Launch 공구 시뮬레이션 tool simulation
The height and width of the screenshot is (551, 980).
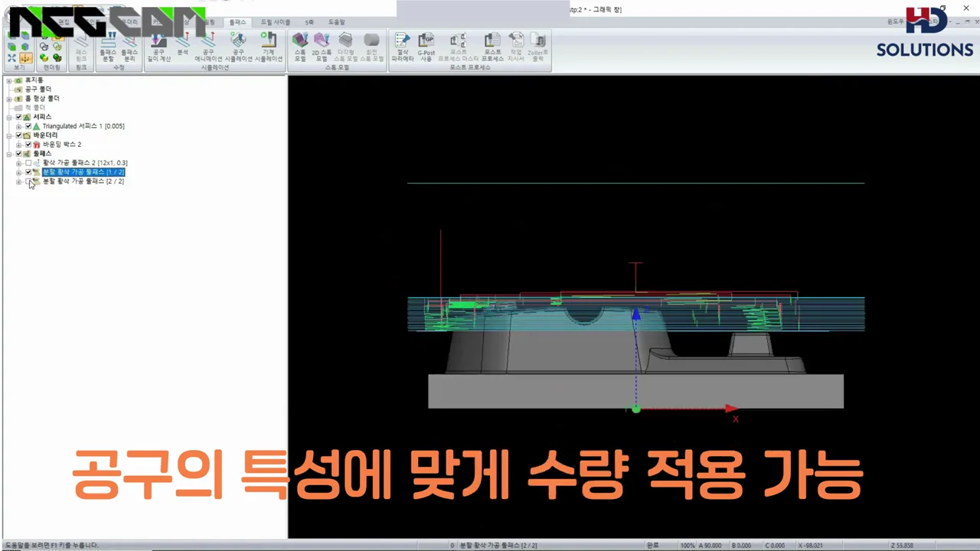tap(238, 45)
